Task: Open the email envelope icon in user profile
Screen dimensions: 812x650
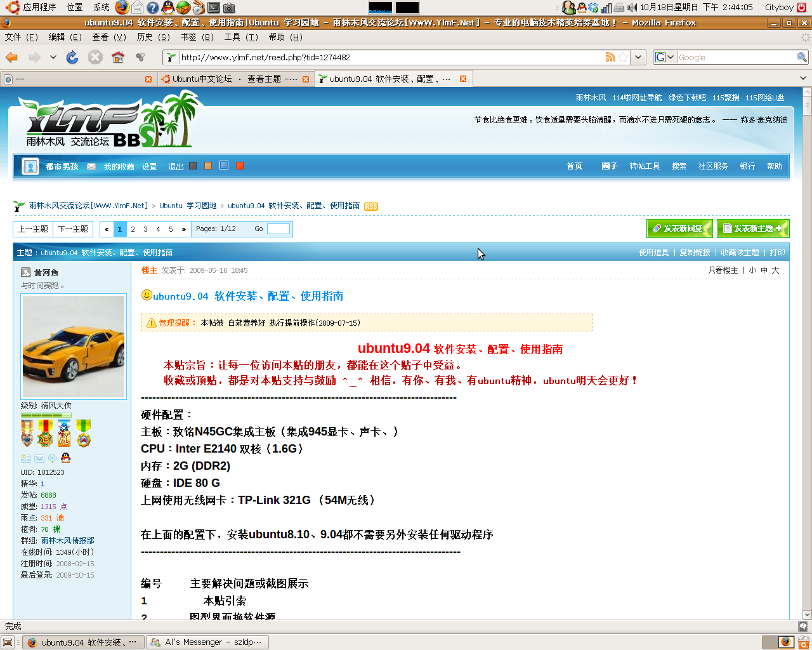Action: pyautogui.click(x=39, y=458)
